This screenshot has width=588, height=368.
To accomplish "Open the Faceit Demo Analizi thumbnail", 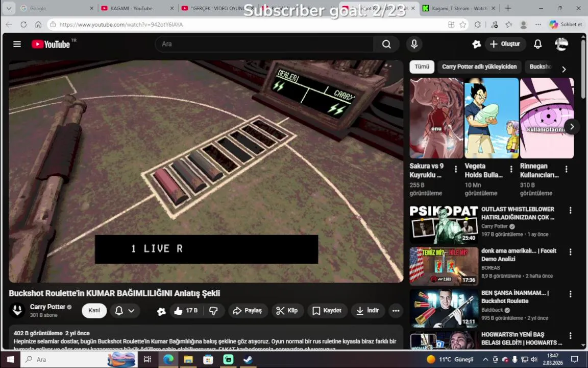I will (444, 266).
